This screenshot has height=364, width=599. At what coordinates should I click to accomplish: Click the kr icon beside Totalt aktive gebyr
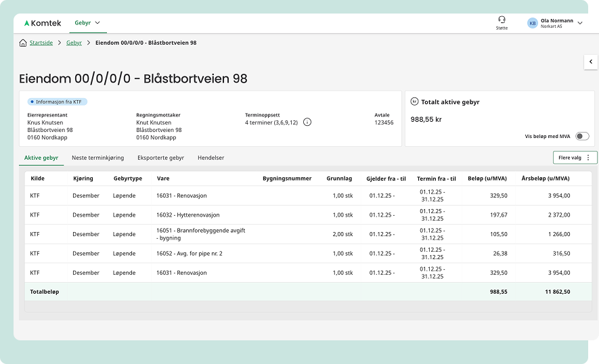(x=414, y=101)
